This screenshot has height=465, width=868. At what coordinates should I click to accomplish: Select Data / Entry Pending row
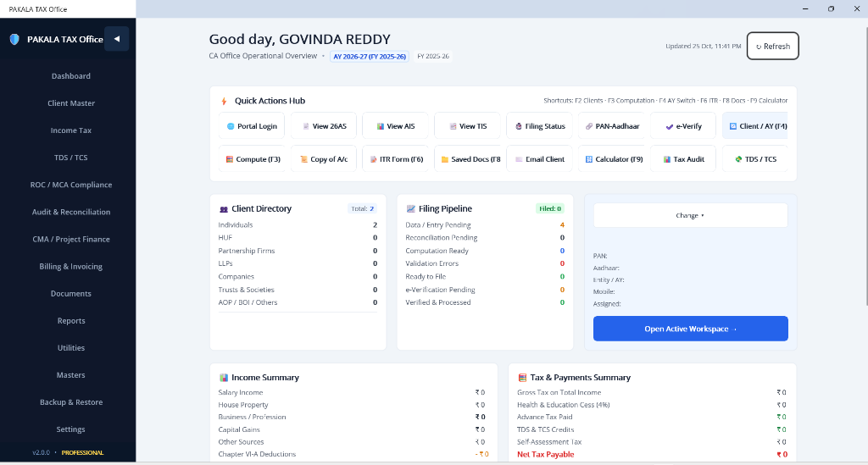[x=485, y=225]
